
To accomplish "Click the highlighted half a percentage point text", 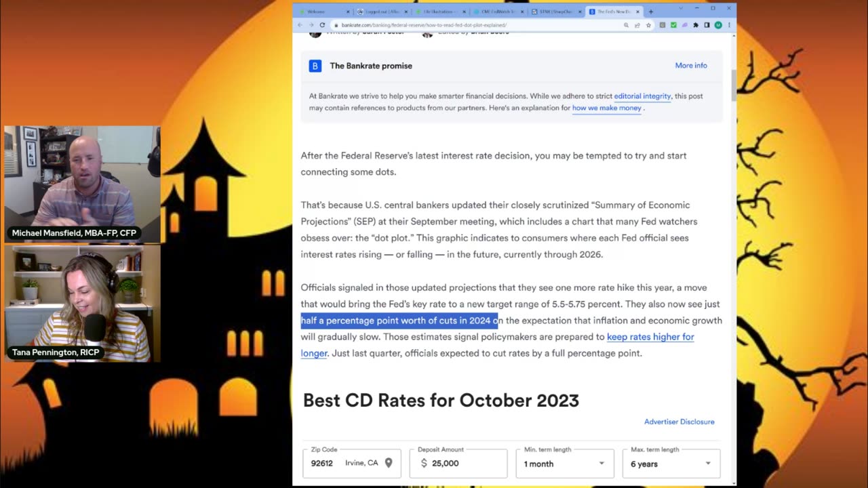I will click(x=399, y=321).
